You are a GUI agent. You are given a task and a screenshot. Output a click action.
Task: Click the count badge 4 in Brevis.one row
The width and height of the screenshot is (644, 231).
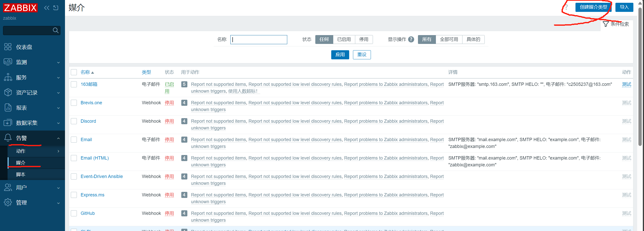[x=184, y=103]
